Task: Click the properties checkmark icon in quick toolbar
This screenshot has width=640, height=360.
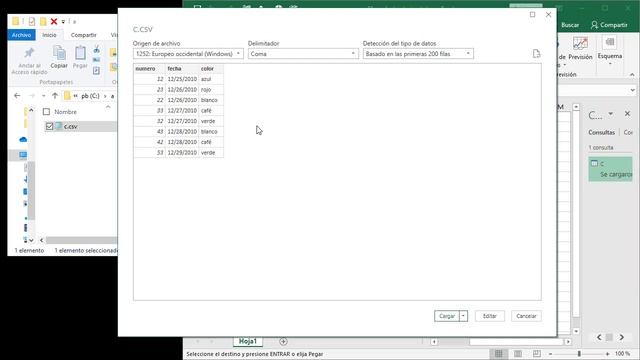Action: (32, 21)
